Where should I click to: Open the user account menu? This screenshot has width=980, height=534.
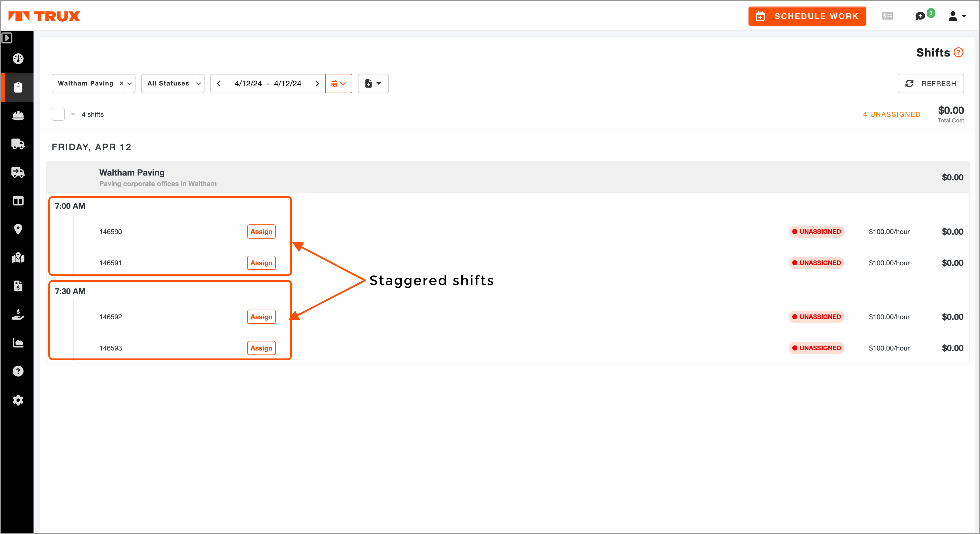957,16
